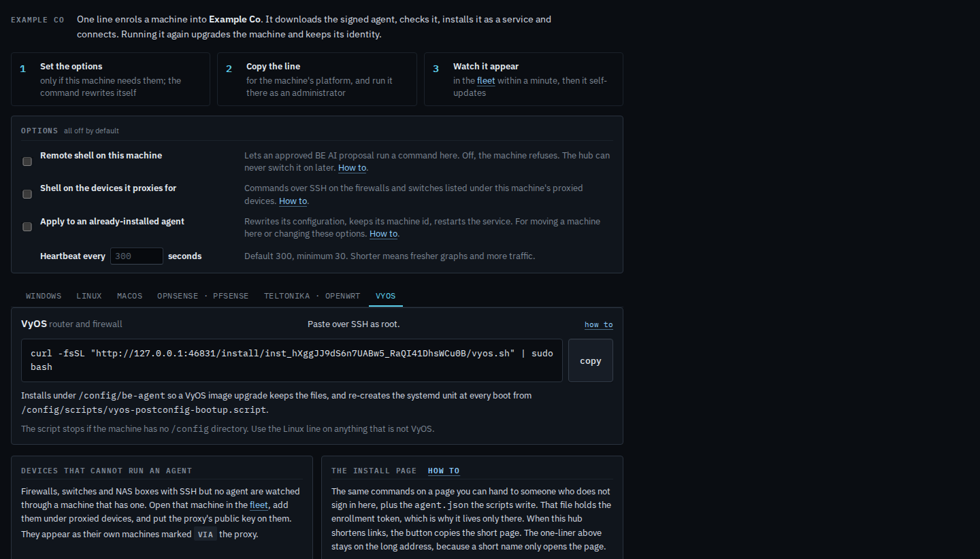Open How to link for proxied devices shell
Viewport: 980px width, 559px height.
[x=293, y=201]
